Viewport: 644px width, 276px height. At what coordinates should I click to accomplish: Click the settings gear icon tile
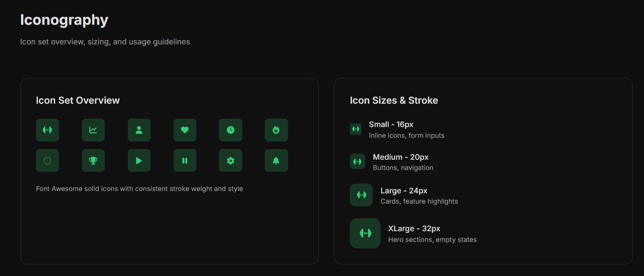(231, 160)
